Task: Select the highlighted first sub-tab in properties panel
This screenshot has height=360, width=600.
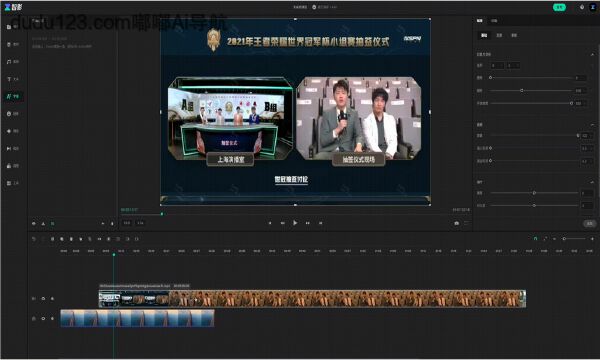Action: pos(484,35)
